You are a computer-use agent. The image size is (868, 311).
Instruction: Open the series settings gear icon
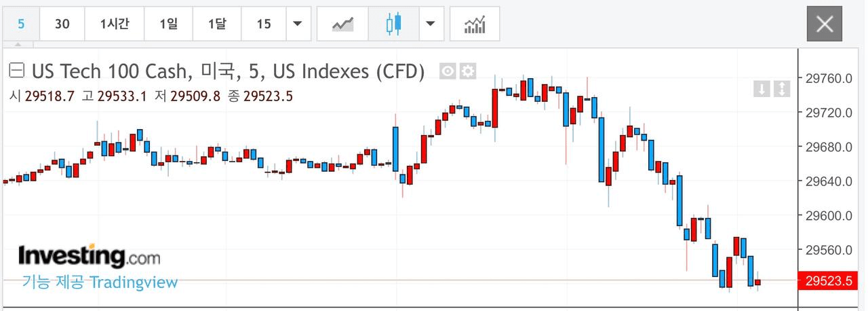point(468,71)
